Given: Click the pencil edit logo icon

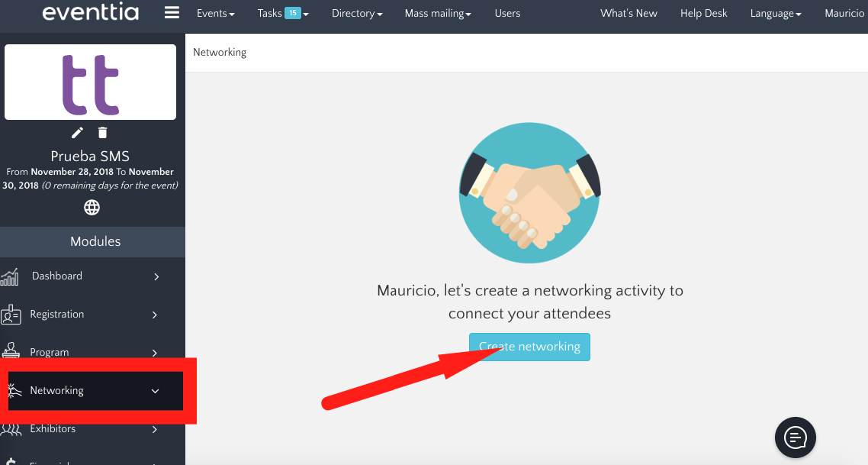Looking at the screenshot, I should [x=77, y=133].
